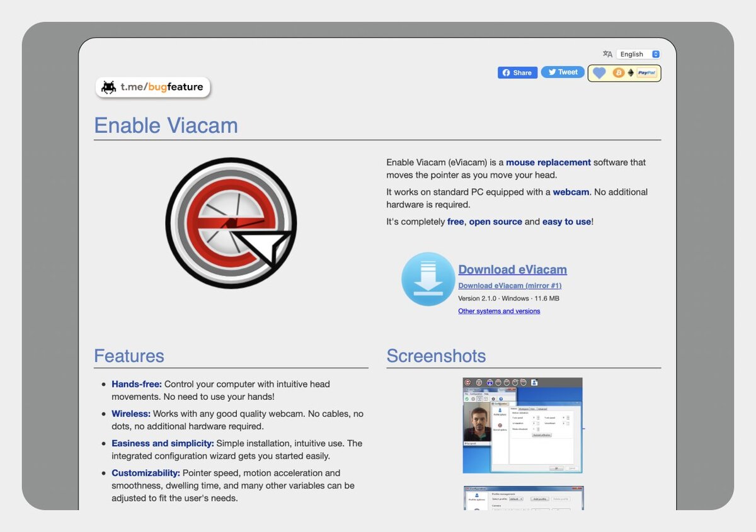
Task: Click the Twitter Tweet button
Action: 563,72
